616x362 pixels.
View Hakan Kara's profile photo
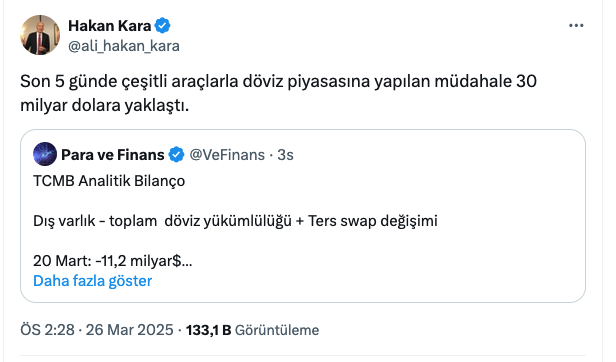point(40,35)
